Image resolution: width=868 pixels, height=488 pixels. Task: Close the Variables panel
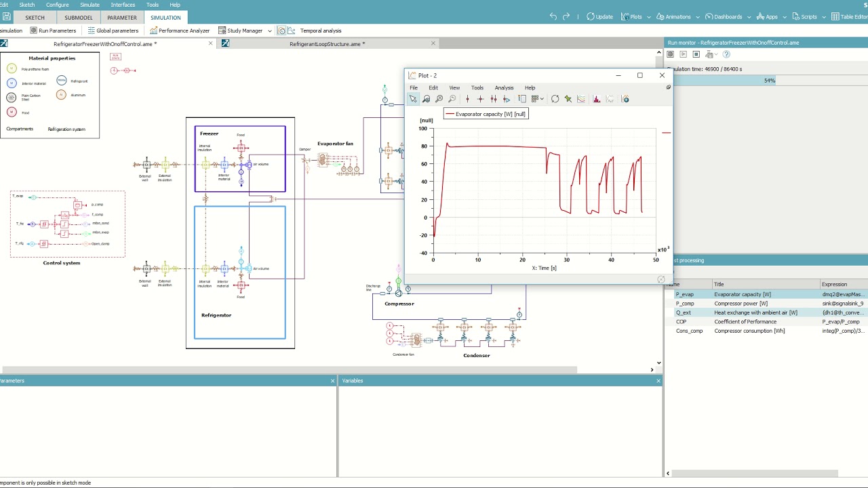[x=658, y=381]
